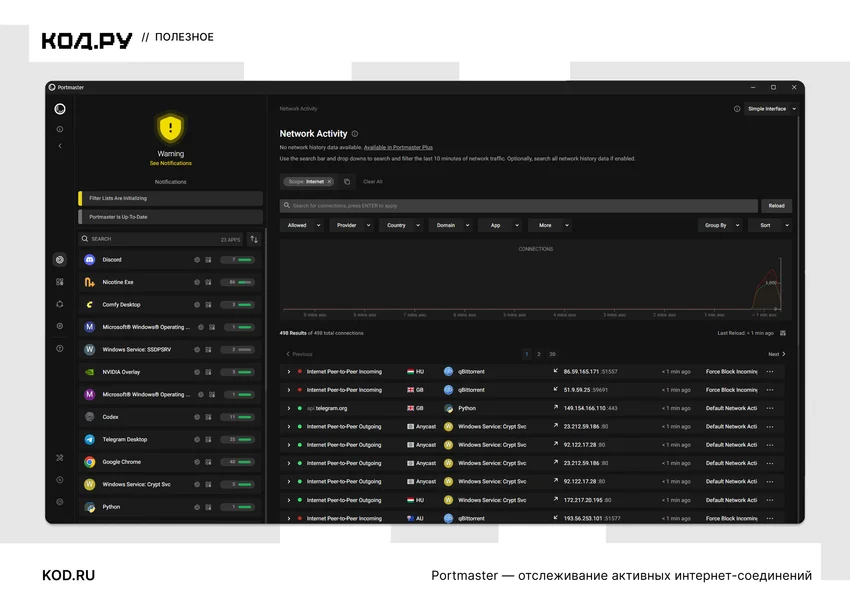Click the Nicotine Exe app icon
Screen dimensions: 850x605
coord(89,282)
